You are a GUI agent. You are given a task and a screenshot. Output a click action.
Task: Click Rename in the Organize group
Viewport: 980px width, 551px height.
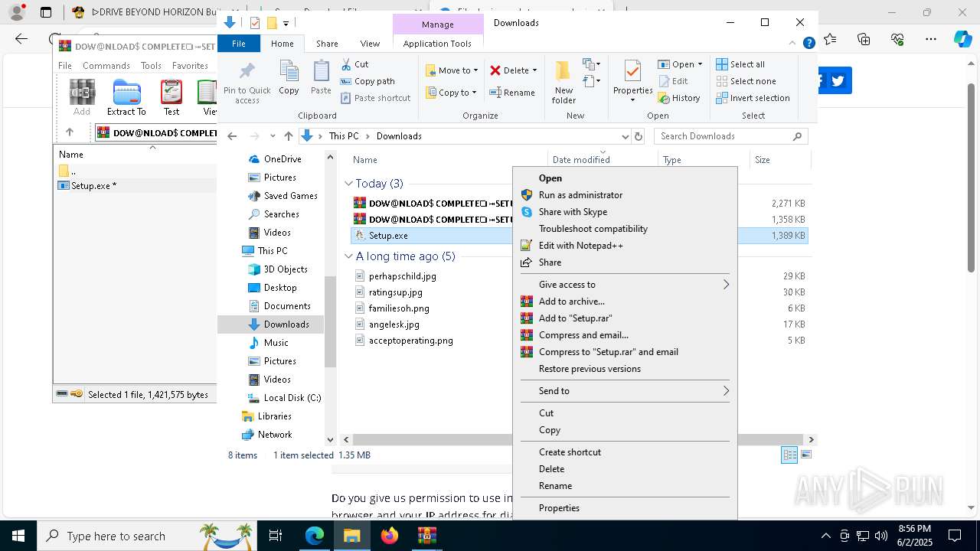pyautogui.click(x=513, y=93)
